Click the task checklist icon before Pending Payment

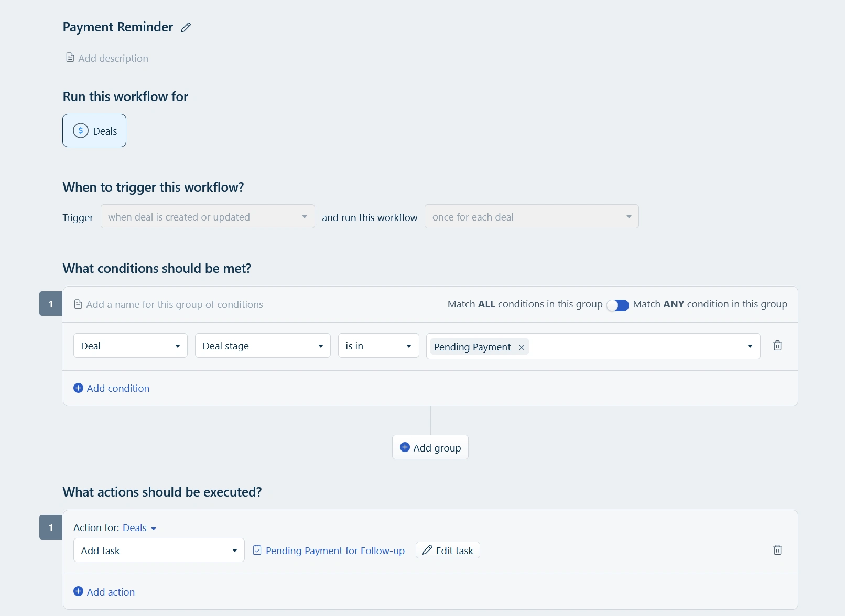[x=257, y=550]
